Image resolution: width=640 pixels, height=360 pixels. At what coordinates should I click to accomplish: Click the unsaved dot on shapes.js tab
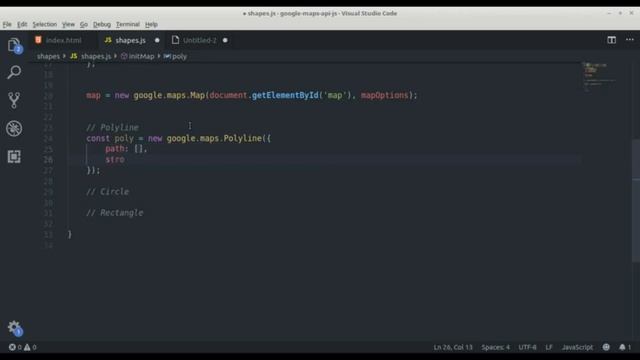157,40
